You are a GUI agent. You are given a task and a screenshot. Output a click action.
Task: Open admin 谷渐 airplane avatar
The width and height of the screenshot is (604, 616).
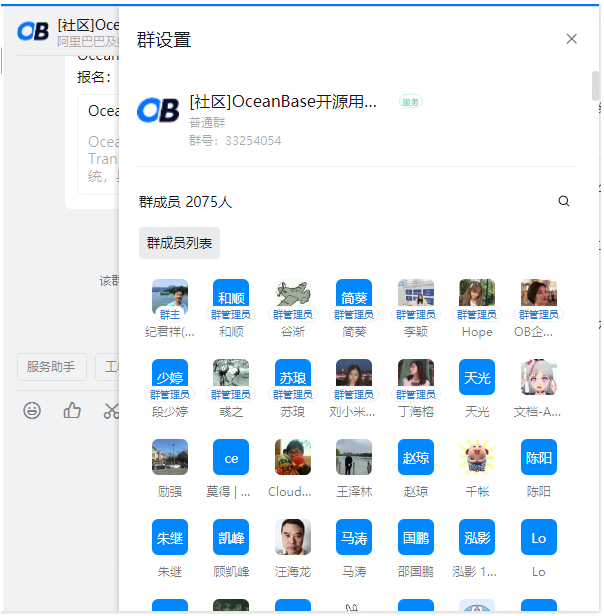coord(293,297)
